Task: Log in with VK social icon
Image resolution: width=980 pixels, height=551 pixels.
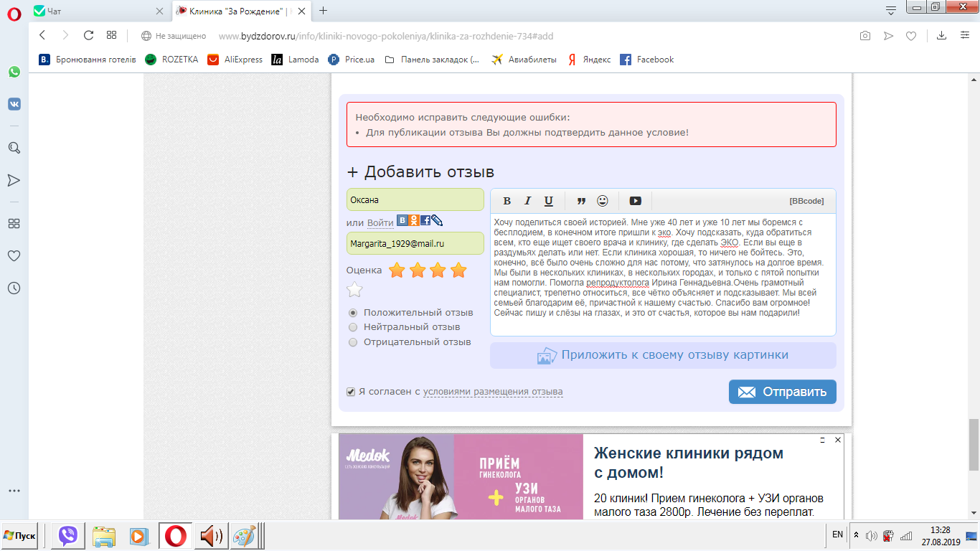Action: click(x=402, y=221)
